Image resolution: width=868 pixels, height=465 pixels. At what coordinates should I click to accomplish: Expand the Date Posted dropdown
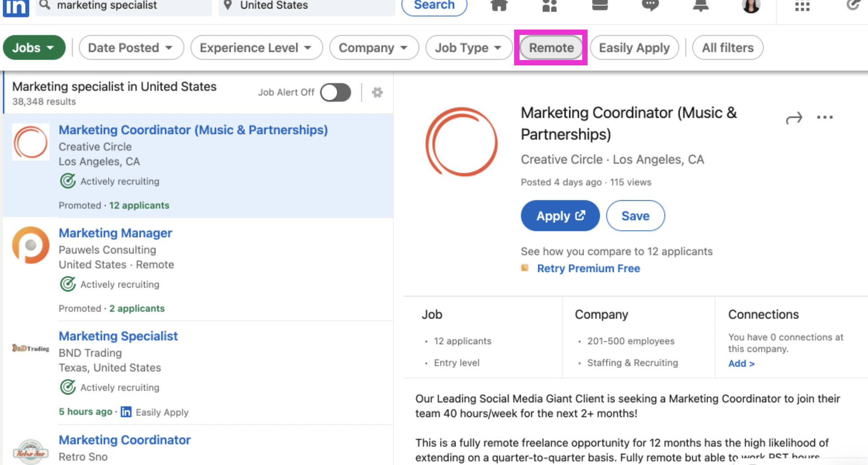[131, 47]
